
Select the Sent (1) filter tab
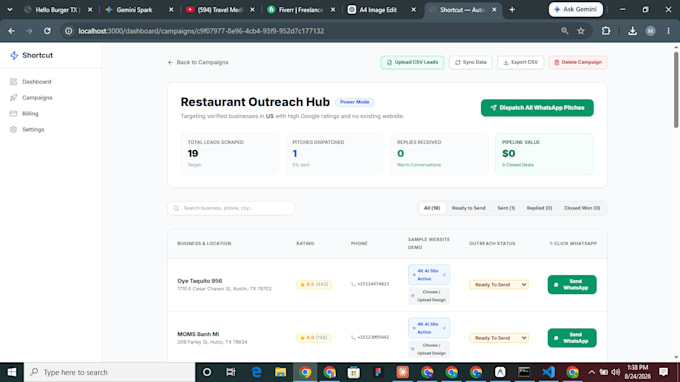pyautogui.click(x=506, y=208)
